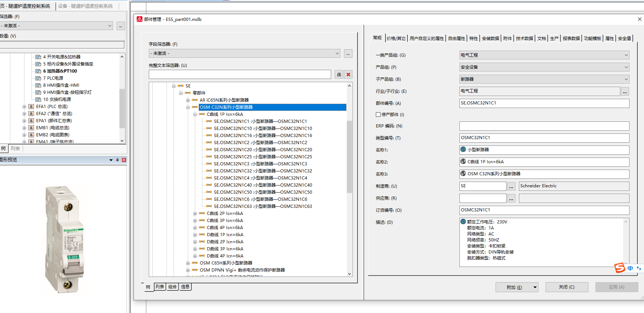This screenshot has height=313, width=644.
Task: Pin the 图形预览 panel
Action: tap(117, 160)
